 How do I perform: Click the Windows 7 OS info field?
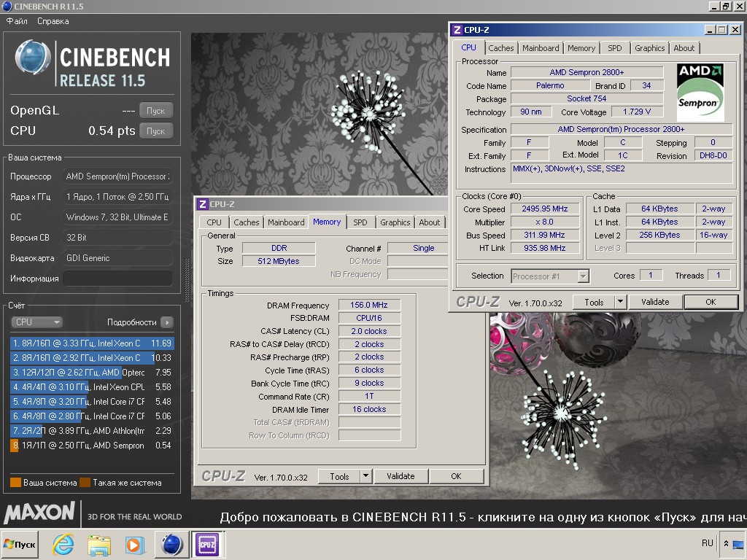tap(117, 217)
